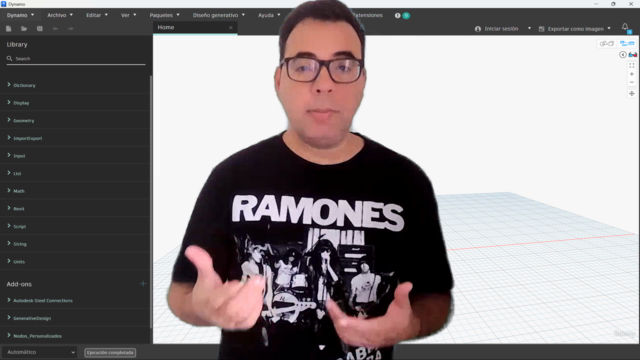640x360 pixels.
Task: Click the green status icon in menu bar
Action: tap(406, 16)
